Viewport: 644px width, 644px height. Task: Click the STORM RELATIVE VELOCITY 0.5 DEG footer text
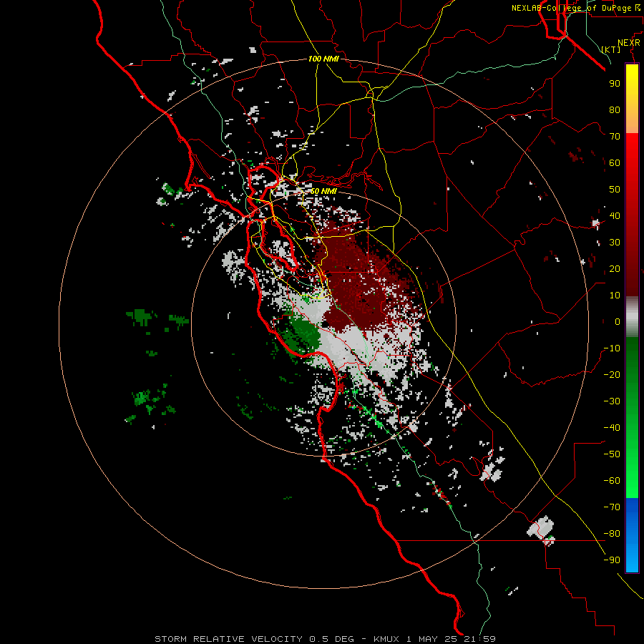254,639
